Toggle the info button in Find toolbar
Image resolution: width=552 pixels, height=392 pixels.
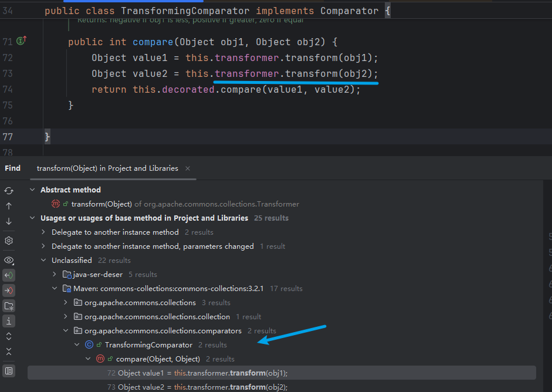[9, 321]
